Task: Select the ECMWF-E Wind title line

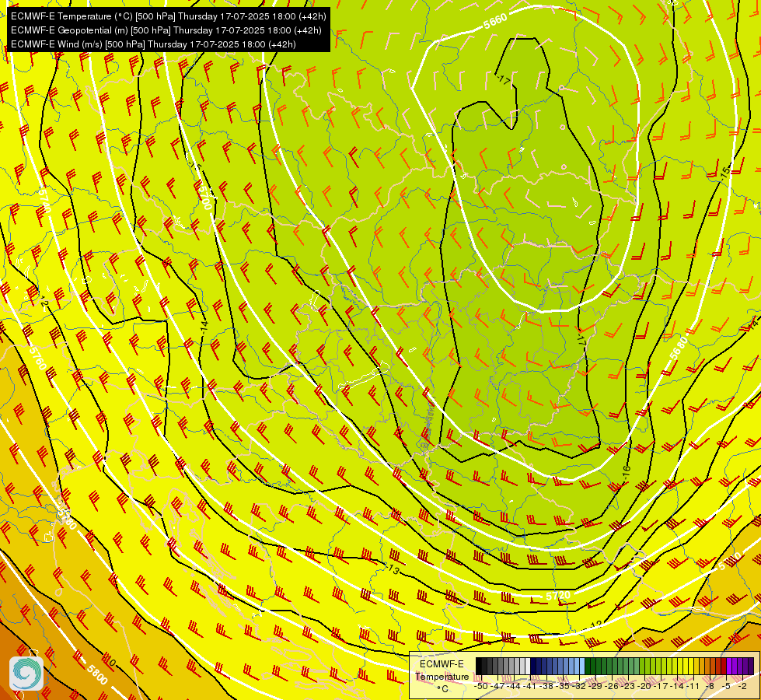Action: (153, 44)
